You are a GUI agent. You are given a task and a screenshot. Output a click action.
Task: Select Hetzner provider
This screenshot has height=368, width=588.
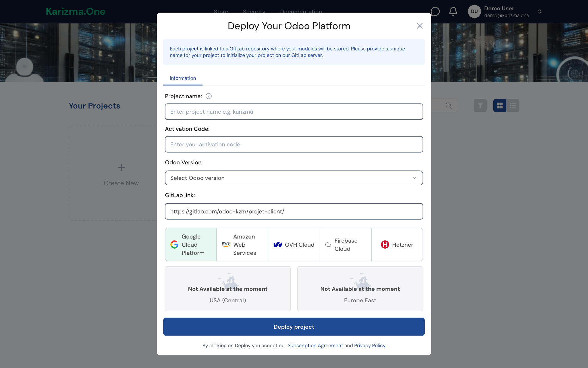coord(397,245)
